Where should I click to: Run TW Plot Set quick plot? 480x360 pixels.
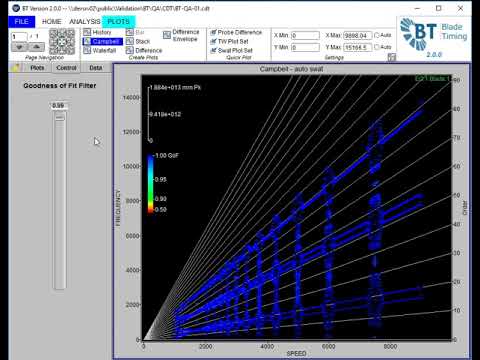click(x=230, y=41)
